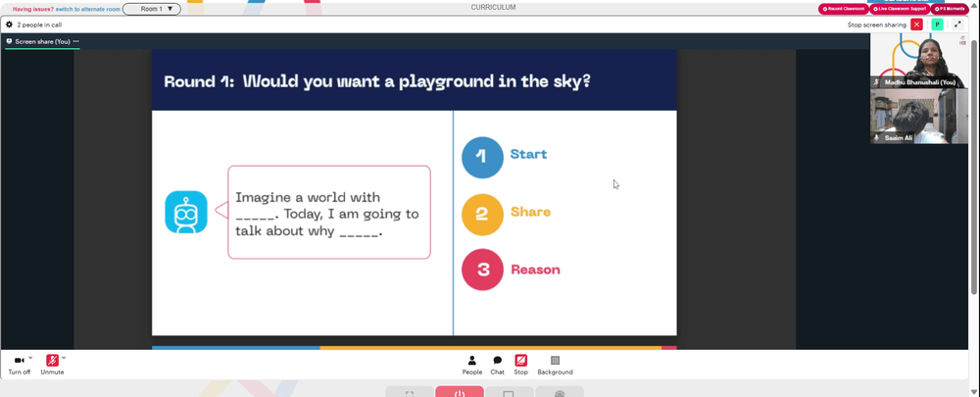Click the palette button at bottom
The width and height of the screenshot is (980, 397).
point(560,392)
